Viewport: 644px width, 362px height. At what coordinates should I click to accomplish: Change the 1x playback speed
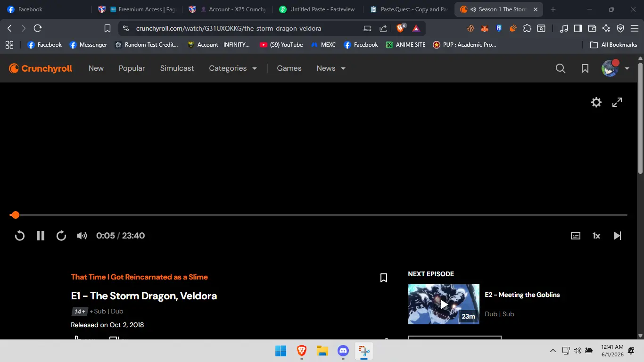click(x=596, y=236)
